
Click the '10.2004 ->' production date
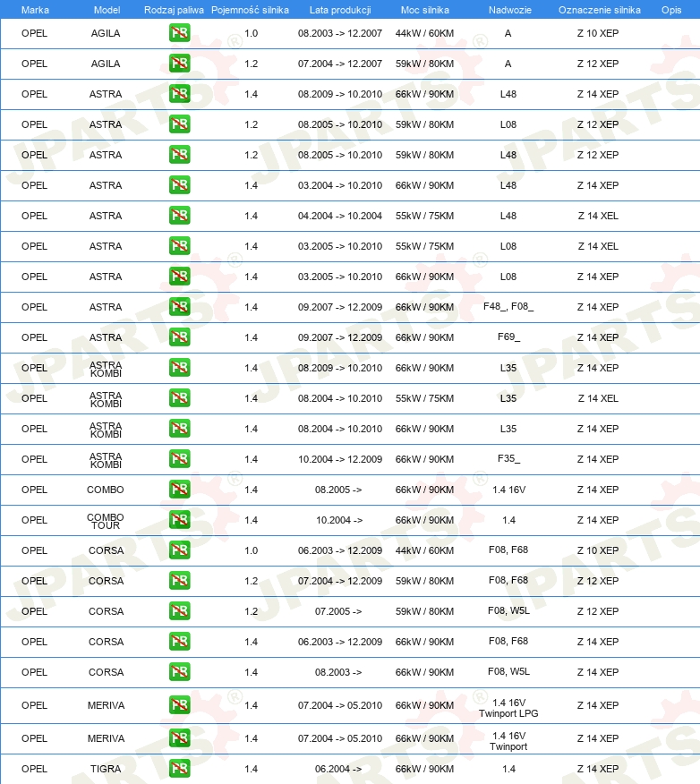pyautogui.click(x=339, y=520)
